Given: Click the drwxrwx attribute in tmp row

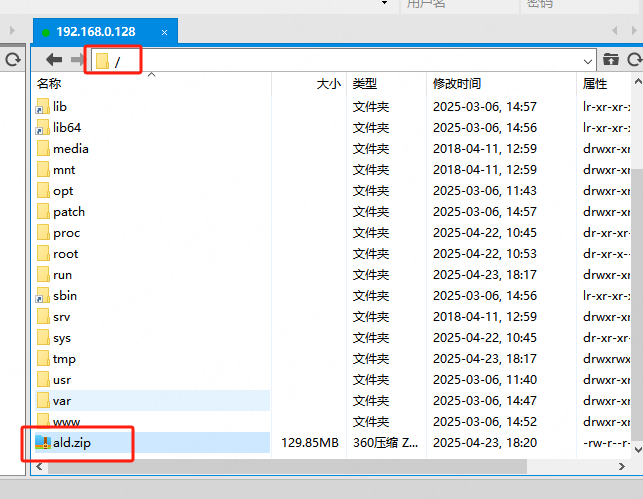Looking at the screenshot, I should [607, 359].
